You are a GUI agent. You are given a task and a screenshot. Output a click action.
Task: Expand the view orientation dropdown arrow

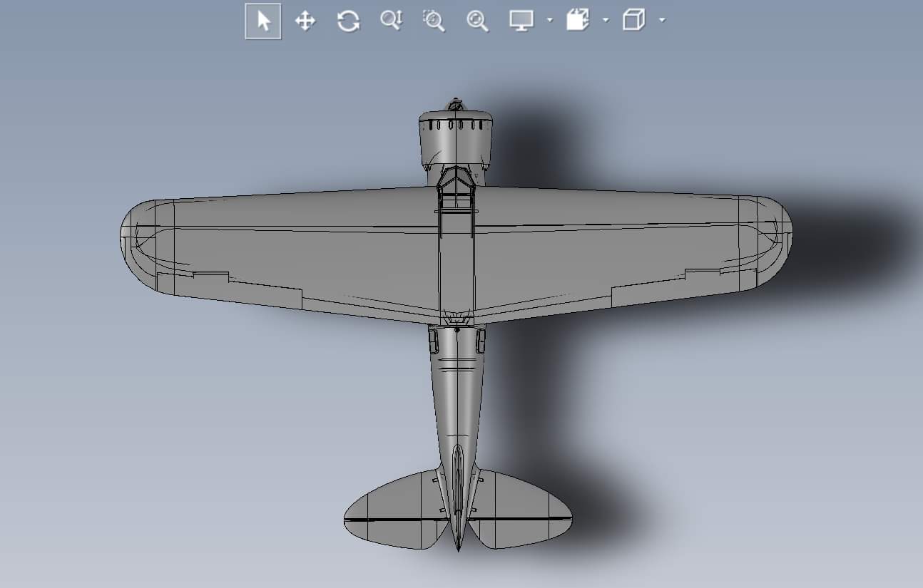[606, 20]
